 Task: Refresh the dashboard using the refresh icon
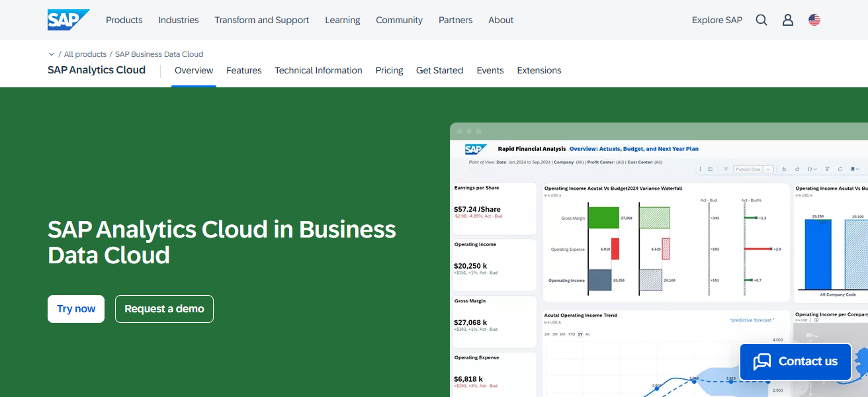click(x=840, y=169)
